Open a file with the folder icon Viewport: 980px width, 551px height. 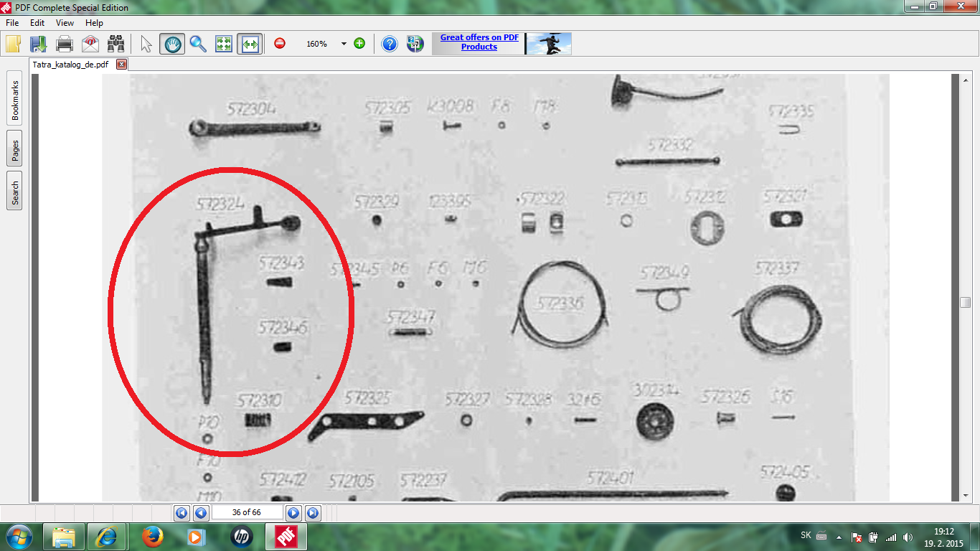click(13, 44)
